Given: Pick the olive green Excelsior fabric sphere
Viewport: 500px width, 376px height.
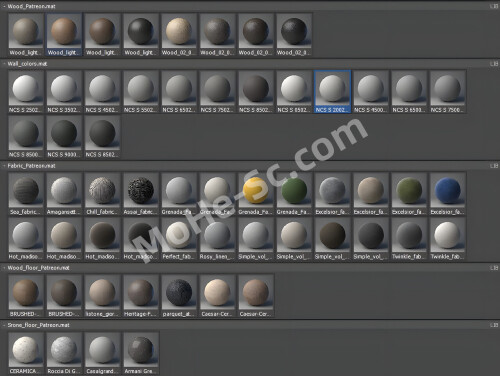Looking at the screenshot, I should [409, 194].
